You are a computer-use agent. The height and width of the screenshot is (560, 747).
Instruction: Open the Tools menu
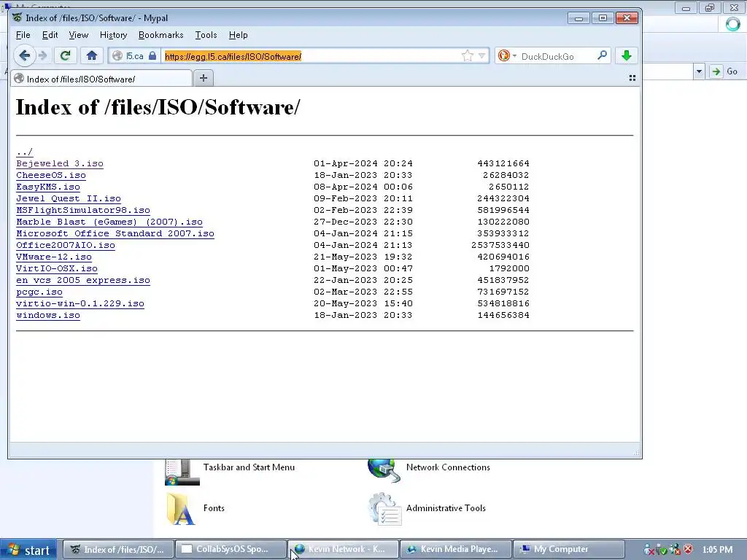(x=206, y=35)
